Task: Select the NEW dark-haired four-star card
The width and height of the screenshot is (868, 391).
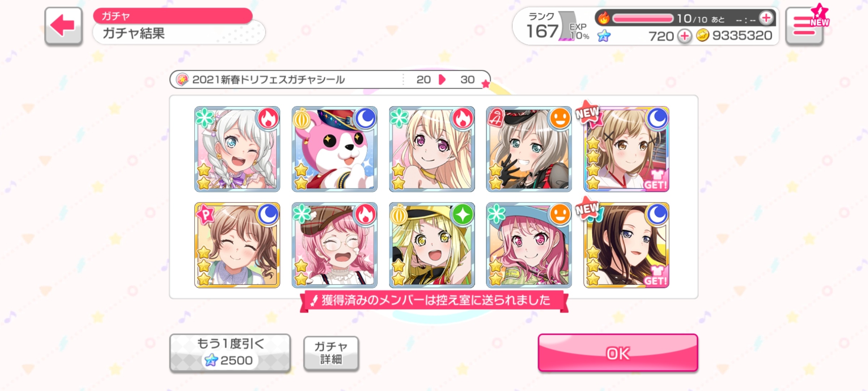Action: pos(626,245)
